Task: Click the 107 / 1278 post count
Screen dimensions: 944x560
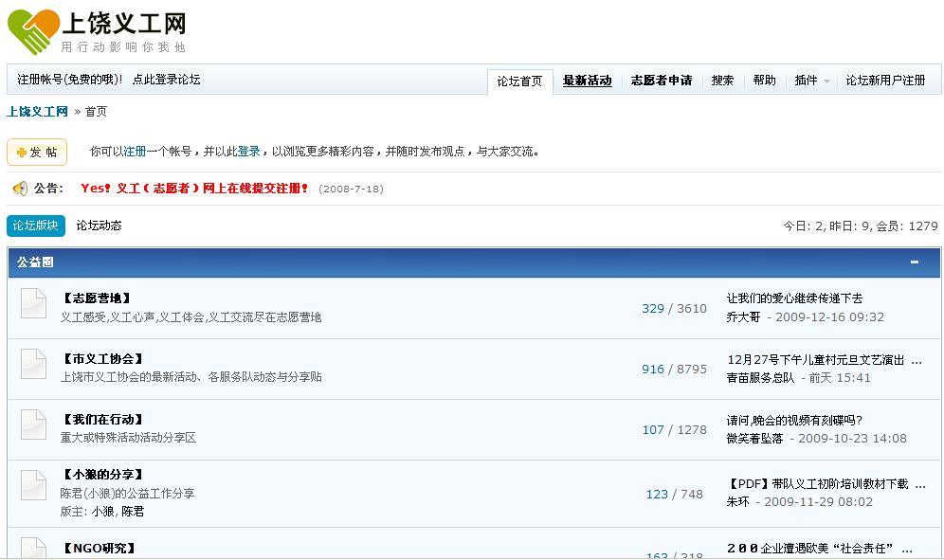Action: (674, 430)
